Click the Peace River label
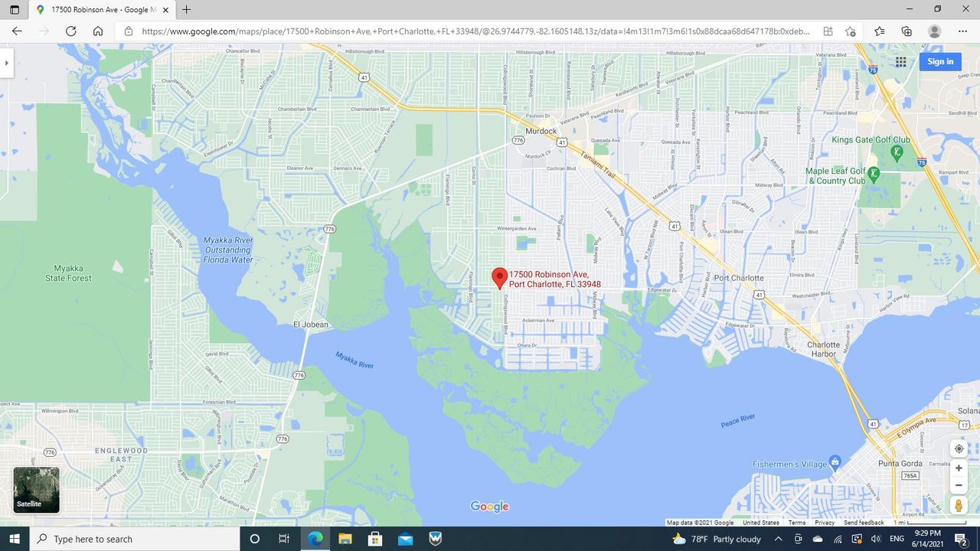Viewport: 980px width, 551px height. (x=738, y=421)
